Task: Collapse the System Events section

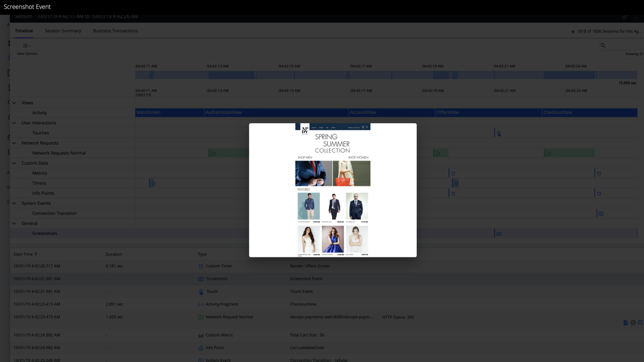Action: point(14,203)
